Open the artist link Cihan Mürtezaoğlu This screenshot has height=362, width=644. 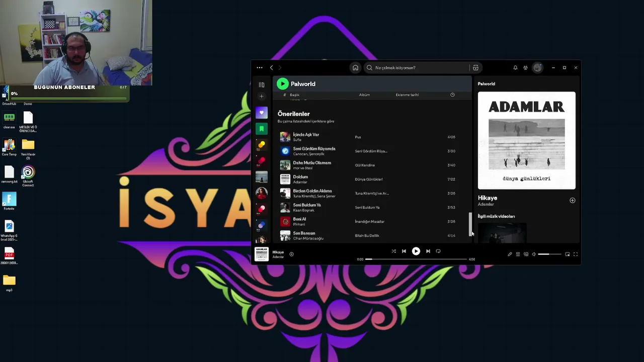308,238
